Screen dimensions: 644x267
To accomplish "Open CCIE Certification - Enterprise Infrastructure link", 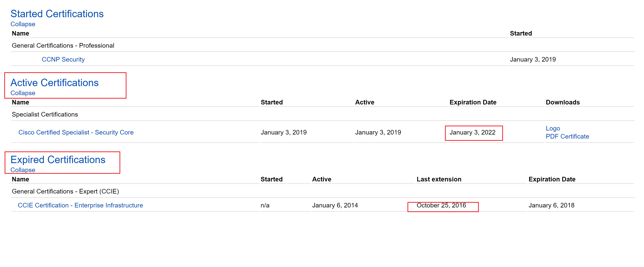I will (80, 205).
